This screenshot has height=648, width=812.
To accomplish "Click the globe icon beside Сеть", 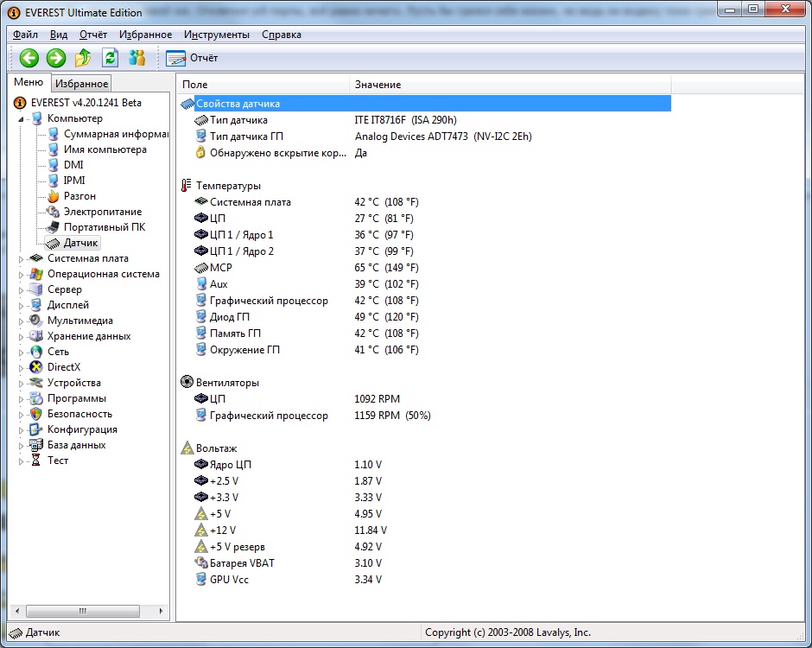I will [36, 352].
